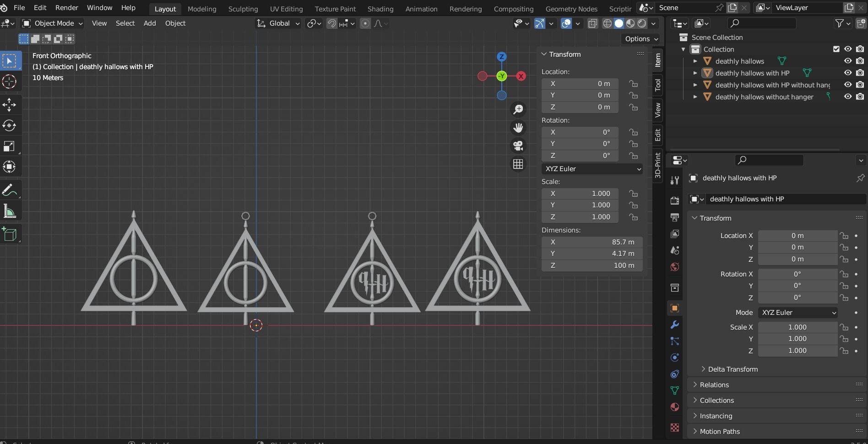Switch to the Modeling workspace tab
Image resolution: width=868 pixels, height=444 pixels.
click(x=202, y=9)
